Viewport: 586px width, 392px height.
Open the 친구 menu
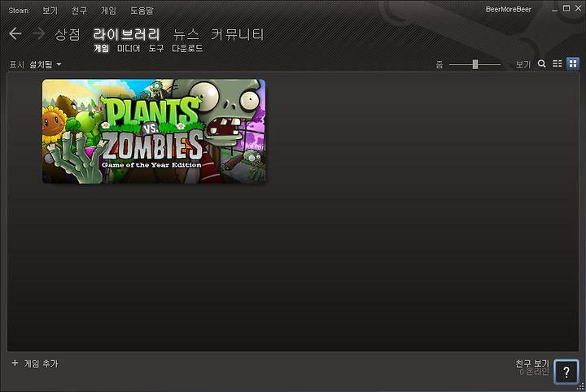pos(79,11)
